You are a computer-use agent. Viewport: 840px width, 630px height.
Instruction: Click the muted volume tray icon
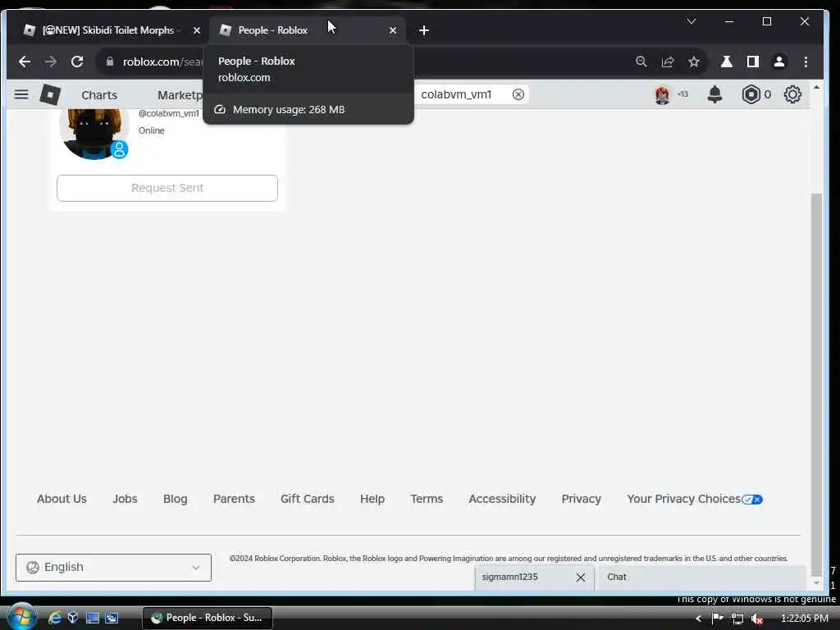(x=757, y=619)
